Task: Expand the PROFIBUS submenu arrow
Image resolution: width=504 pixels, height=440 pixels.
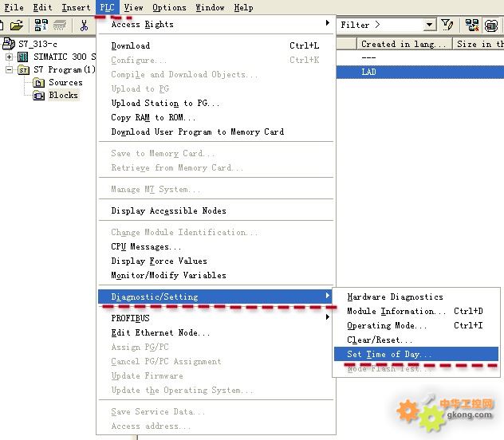Action: pos(327,317)
